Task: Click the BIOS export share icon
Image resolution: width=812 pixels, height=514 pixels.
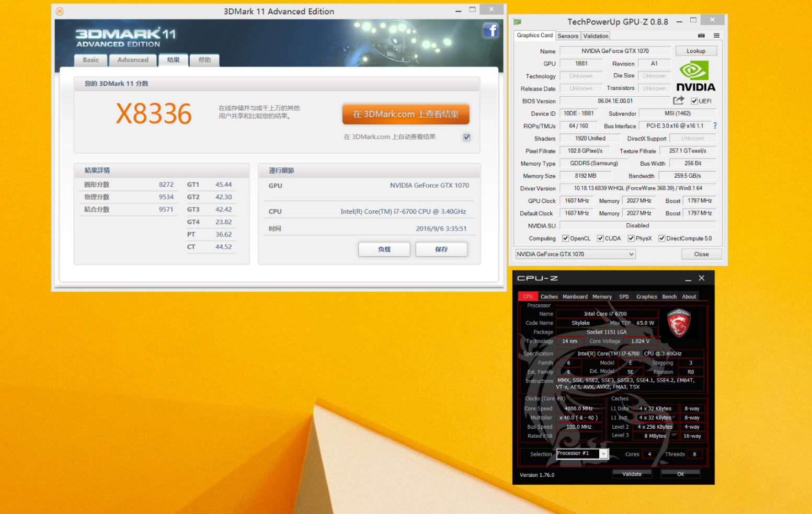Action: tap(679, 100)
